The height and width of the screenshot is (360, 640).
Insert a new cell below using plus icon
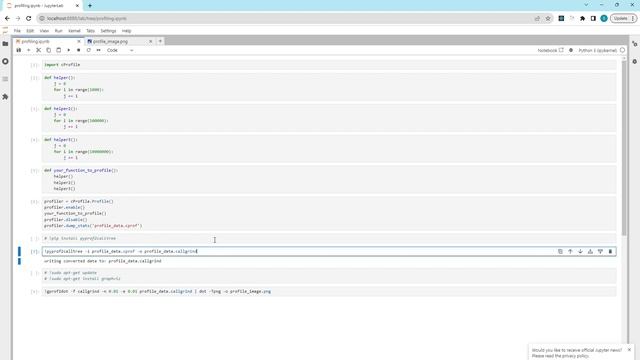[29, 50]
